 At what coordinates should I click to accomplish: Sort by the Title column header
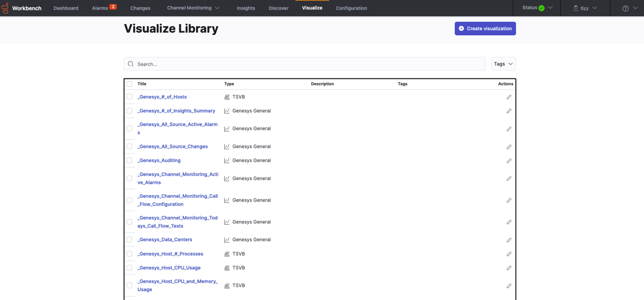(142, 84)
